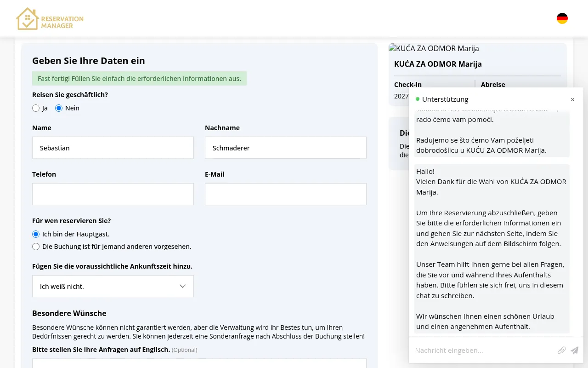Focus the Nachname field with Schmaderer
Image resolution: width=588 pixels, height=368 pixels.
point(286,148)
